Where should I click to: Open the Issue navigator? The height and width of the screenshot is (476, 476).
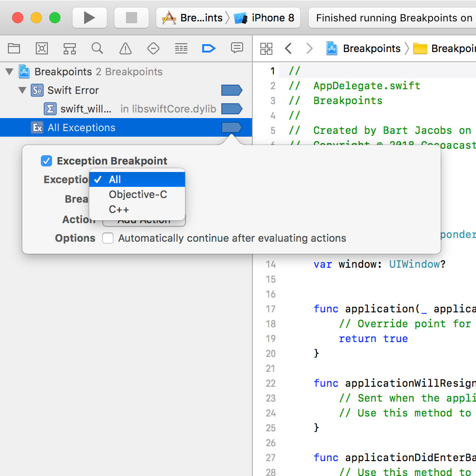125,48
